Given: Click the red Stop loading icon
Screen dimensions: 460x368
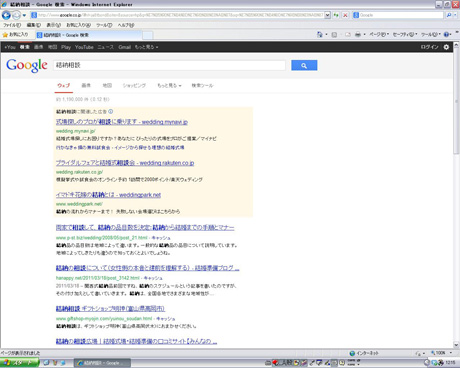Looking at the screenshot, I should [x=345, y=15].
